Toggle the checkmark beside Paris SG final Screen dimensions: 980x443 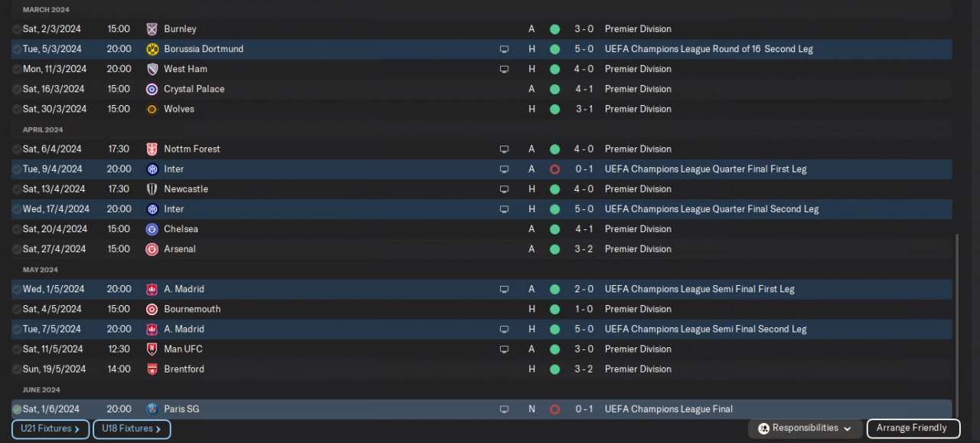17,409
